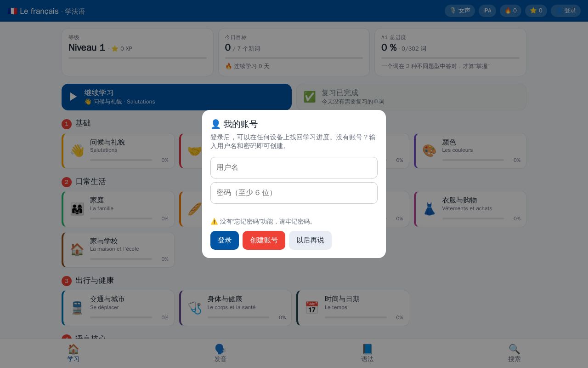This screenshot has width=588, height=368.
Task: Click the family icon for 家庭
Action: click(77, 209)
